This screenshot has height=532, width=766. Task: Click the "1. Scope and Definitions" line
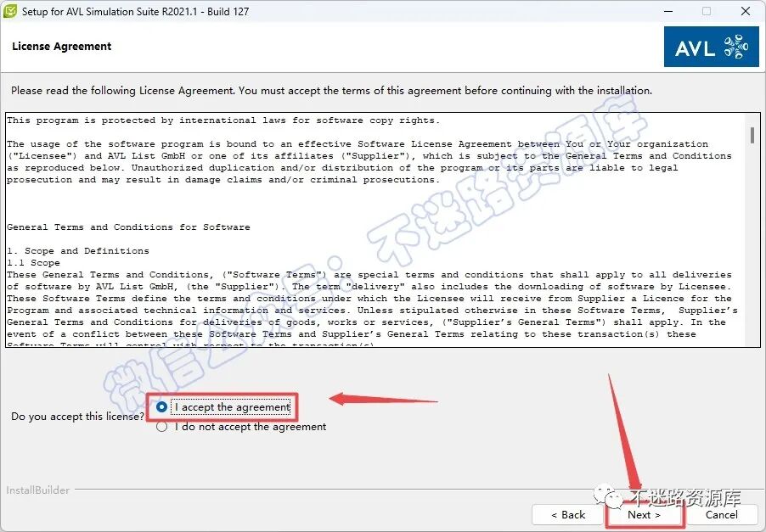[78, 251]
